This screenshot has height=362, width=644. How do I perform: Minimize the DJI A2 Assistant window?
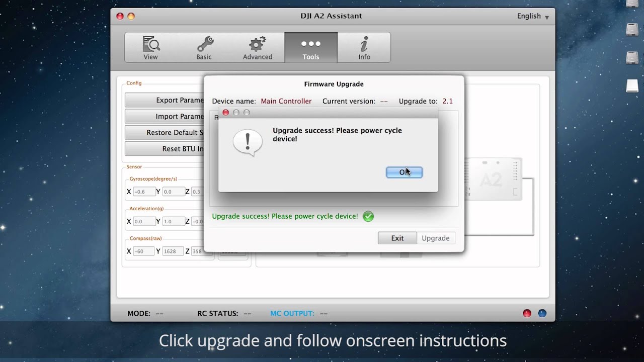point(131,16)
